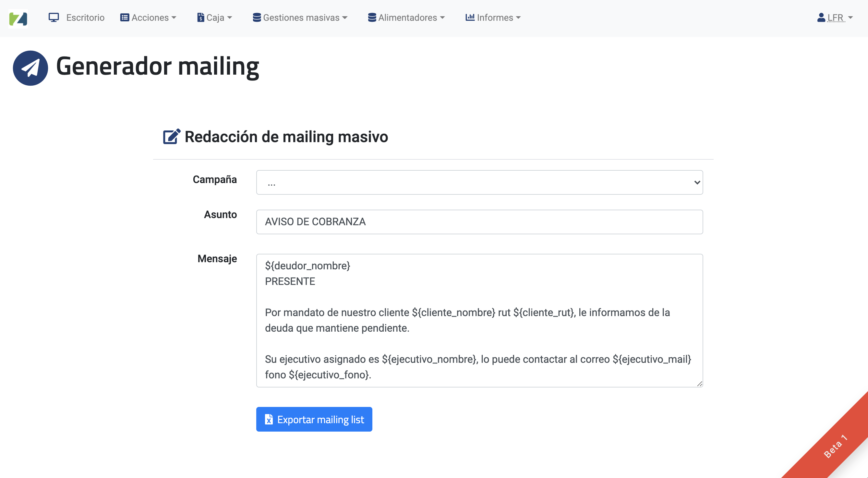This screenshot has width=868, height=478.
Task: Click the Excel file icon on export button
Action: point(269,419)
